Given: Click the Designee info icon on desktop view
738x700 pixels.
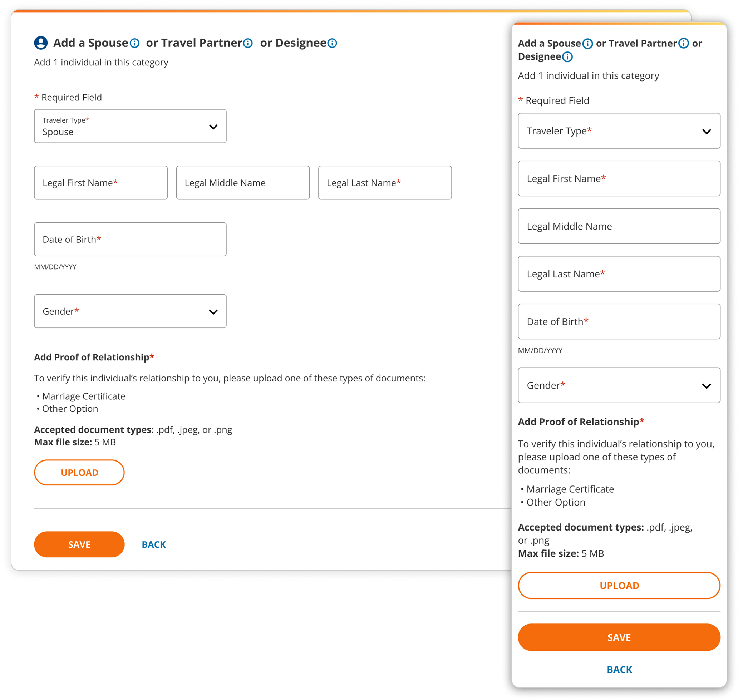Looking at the screenshot, I should pos(332,43).
